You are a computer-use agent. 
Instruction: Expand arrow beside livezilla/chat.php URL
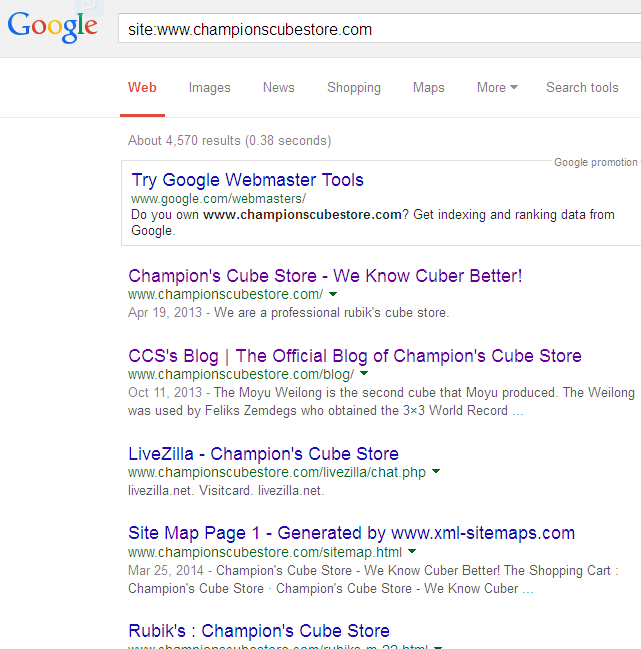436,471
